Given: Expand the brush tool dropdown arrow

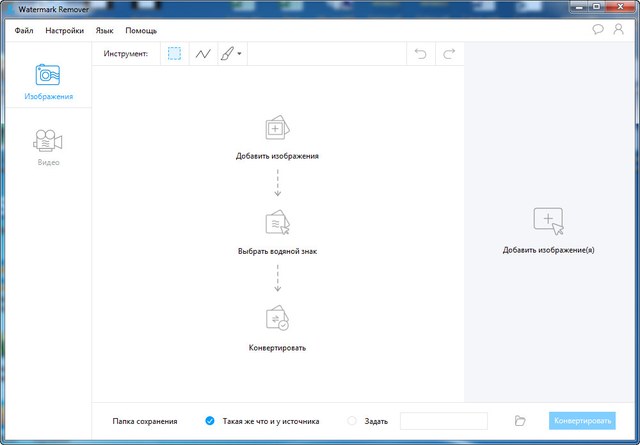Looking at the screenshot, I should click(240, 54).
